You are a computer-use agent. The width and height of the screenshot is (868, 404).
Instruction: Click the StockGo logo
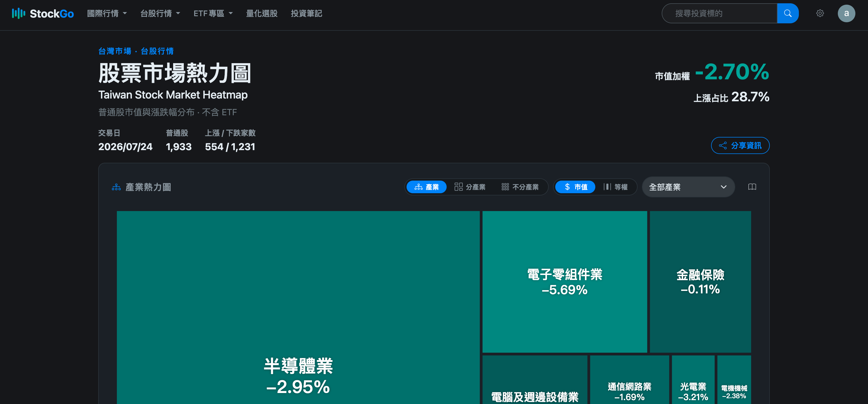[x=43, y=13]
